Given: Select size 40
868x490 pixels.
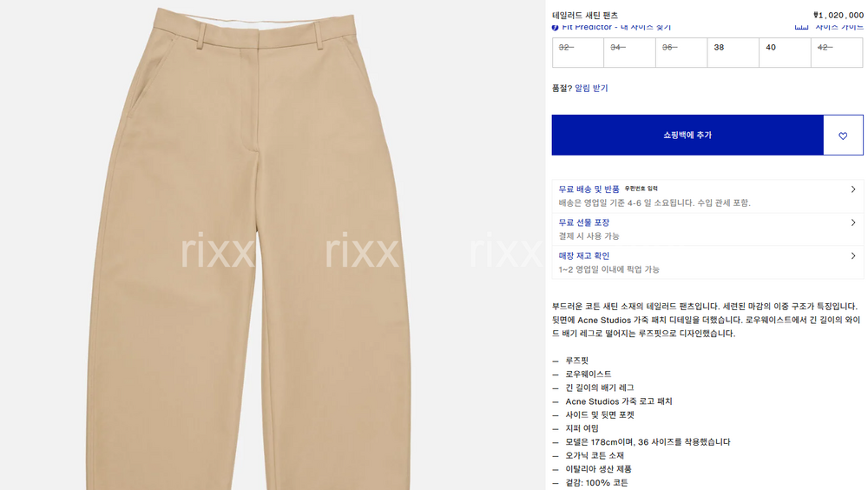Looking at the screenshot, I should [785, 53].
